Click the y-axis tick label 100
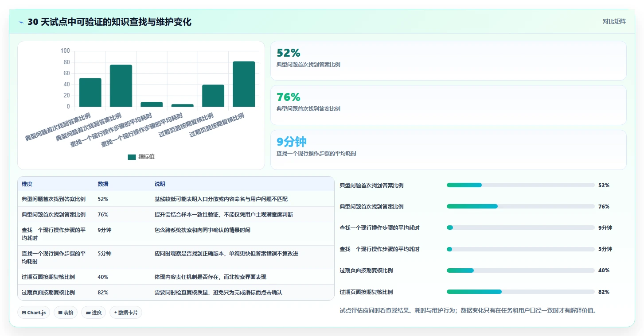The image size is (644, 336). click(65, 51)
